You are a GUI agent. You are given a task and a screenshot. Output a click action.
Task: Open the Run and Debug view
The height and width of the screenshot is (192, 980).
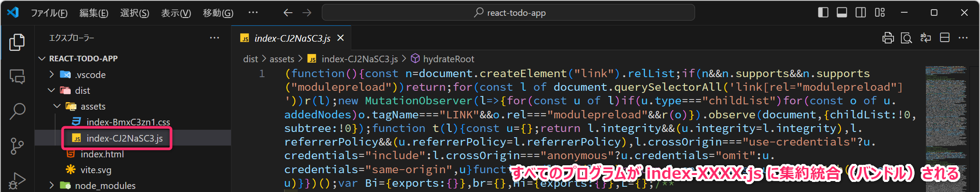(17, 180)
